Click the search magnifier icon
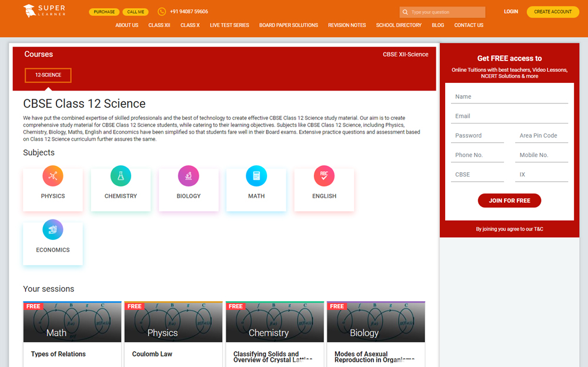 pyautogui.click(x=405, y=12)
